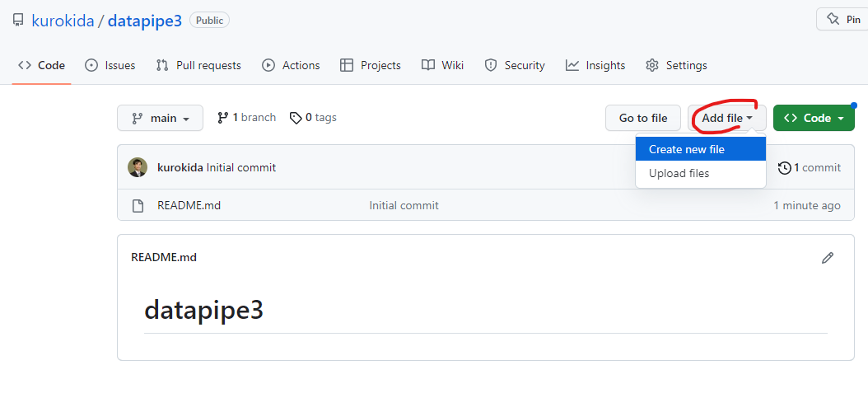The height and width of the screenshot is (393, 868).
Task: Switch to the Issues tab
Action: tap(110, 65)
